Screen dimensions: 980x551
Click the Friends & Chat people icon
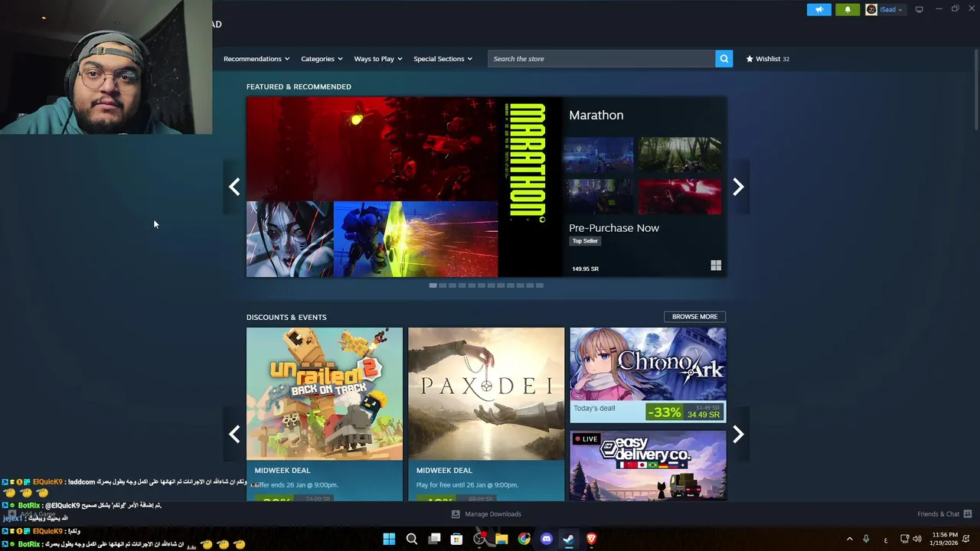point(967,514)
